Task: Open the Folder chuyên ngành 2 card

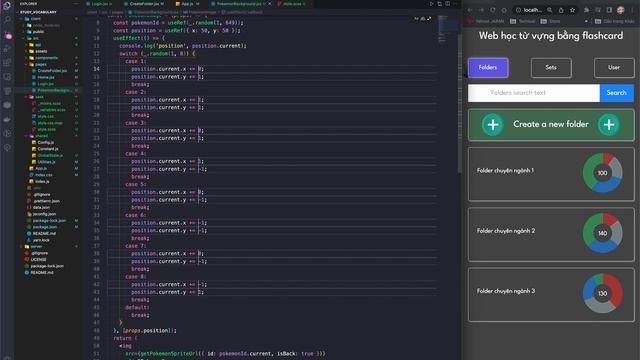Action: point(551,234)
